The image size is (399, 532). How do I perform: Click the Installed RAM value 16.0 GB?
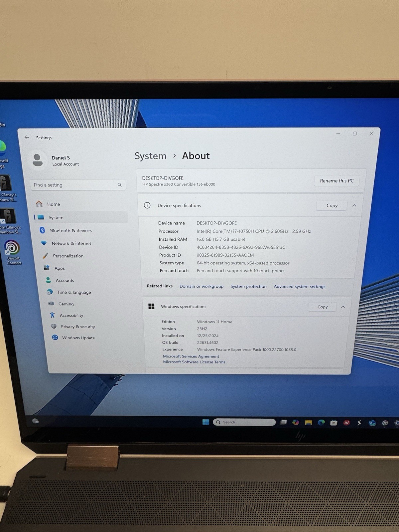(221, 239)
